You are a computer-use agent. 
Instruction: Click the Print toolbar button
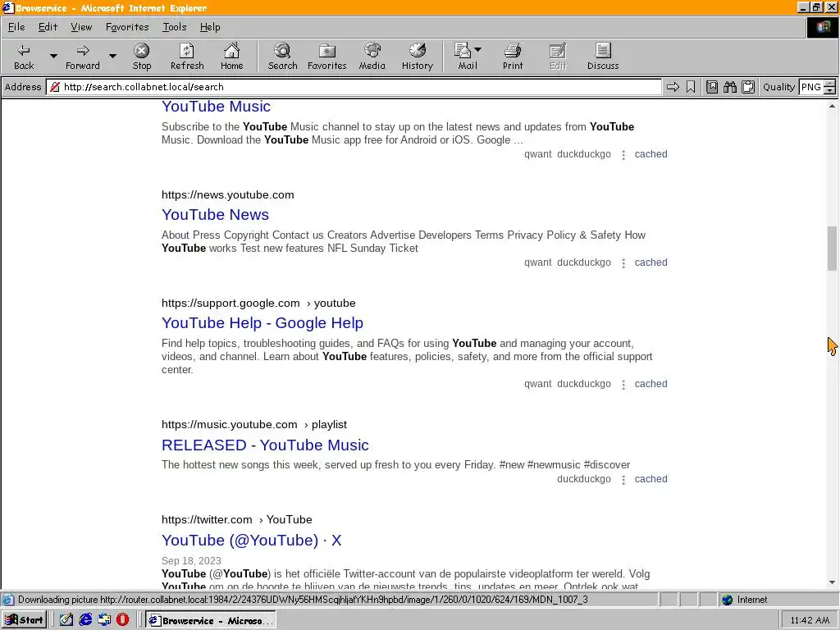(512, 57)
